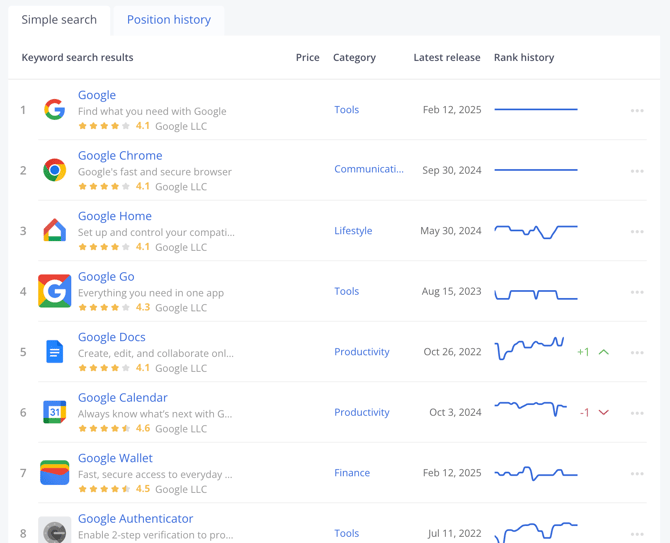Viewport: 670px width, 543px height.
Task: Switch to the Position history tab
Action: 169,20
